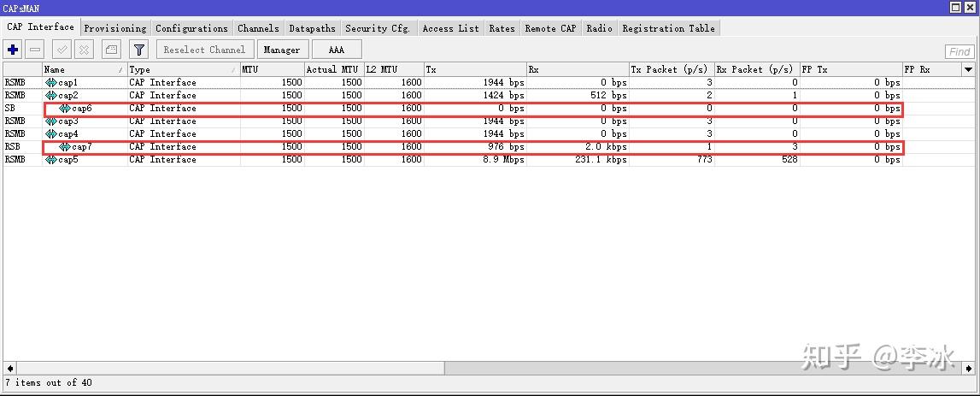Image resolution: width=980 pixels, height=396 pixels.
Task: Switch to the Channels tab
Action: pos(258,28)
